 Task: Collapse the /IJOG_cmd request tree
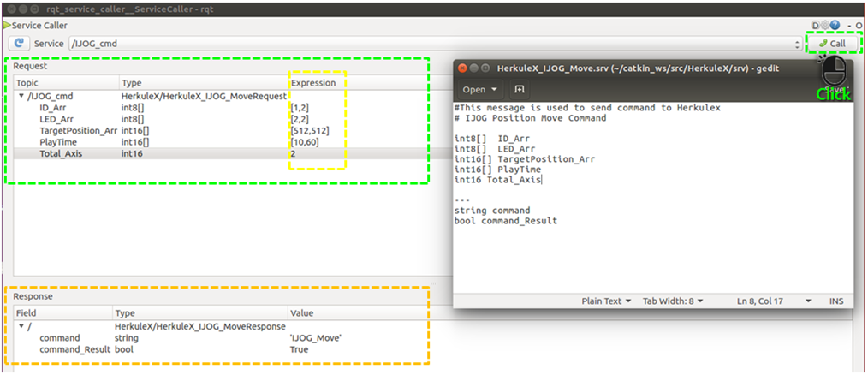click(21, 96)
